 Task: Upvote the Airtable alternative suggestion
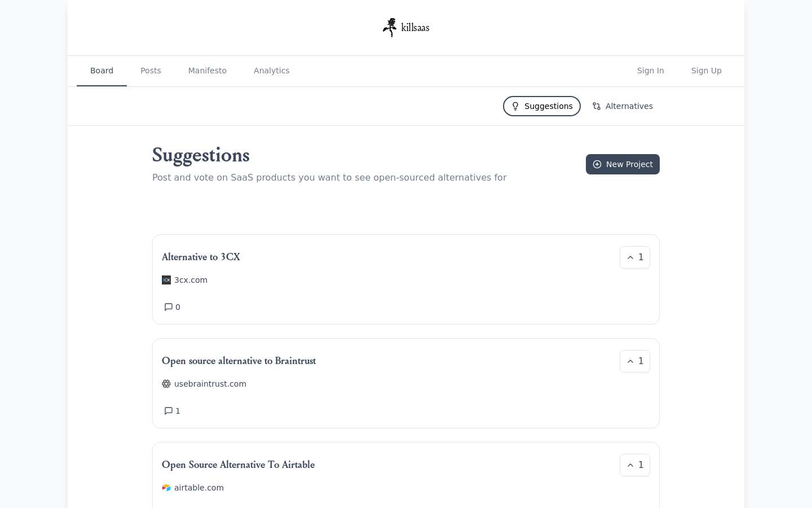[x=635, y=465]
